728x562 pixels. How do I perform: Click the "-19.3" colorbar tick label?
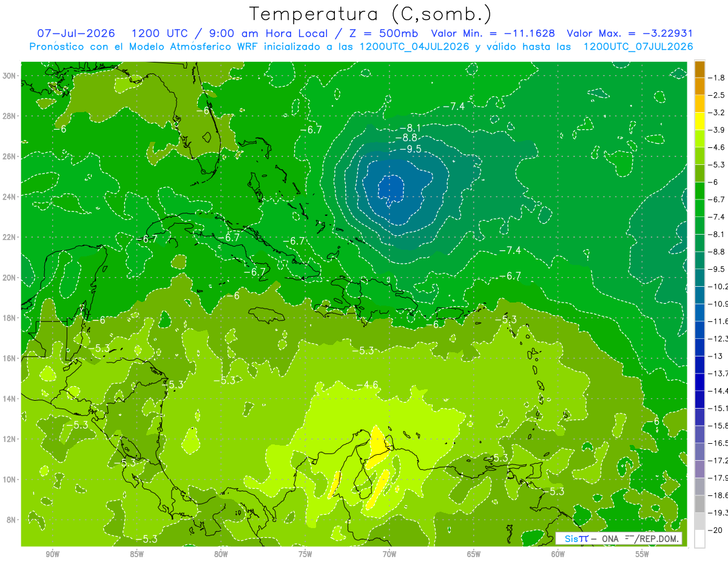coord(719,513)
